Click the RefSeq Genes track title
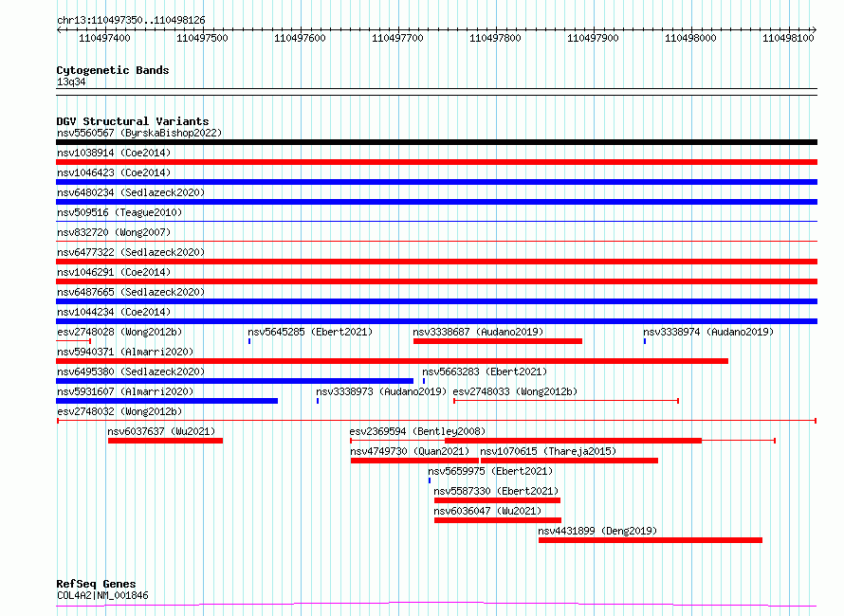The width and height of the screenshot is (844, 616). pos(96,584)
